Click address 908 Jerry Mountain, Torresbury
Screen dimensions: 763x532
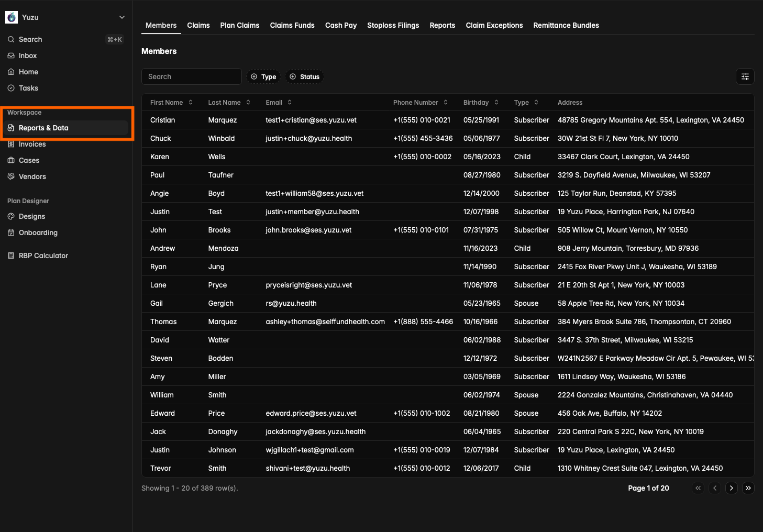click(628, 248)
